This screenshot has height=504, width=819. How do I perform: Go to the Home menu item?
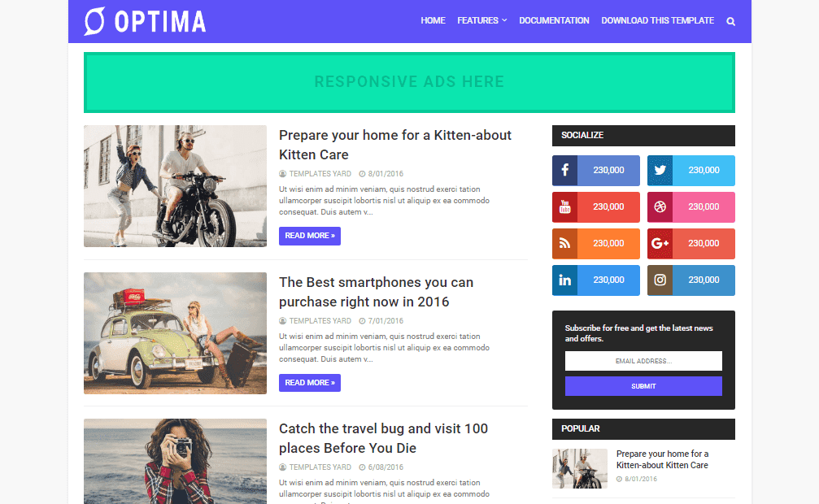coord(433,20)
